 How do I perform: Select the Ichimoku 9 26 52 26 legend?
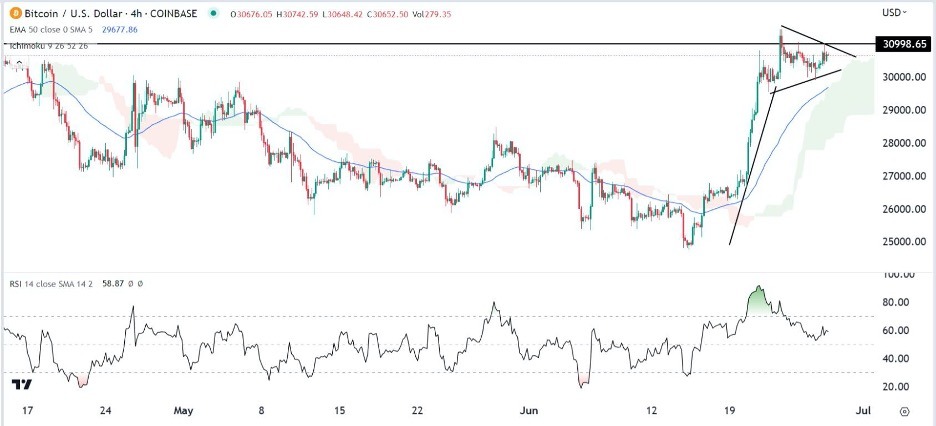point(47,44)
